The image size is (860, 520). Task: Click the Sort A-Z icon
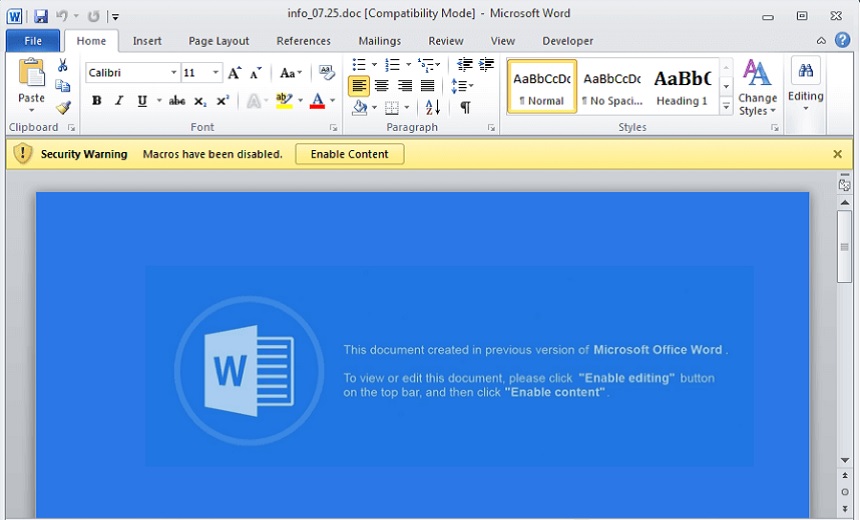(432, 107)
